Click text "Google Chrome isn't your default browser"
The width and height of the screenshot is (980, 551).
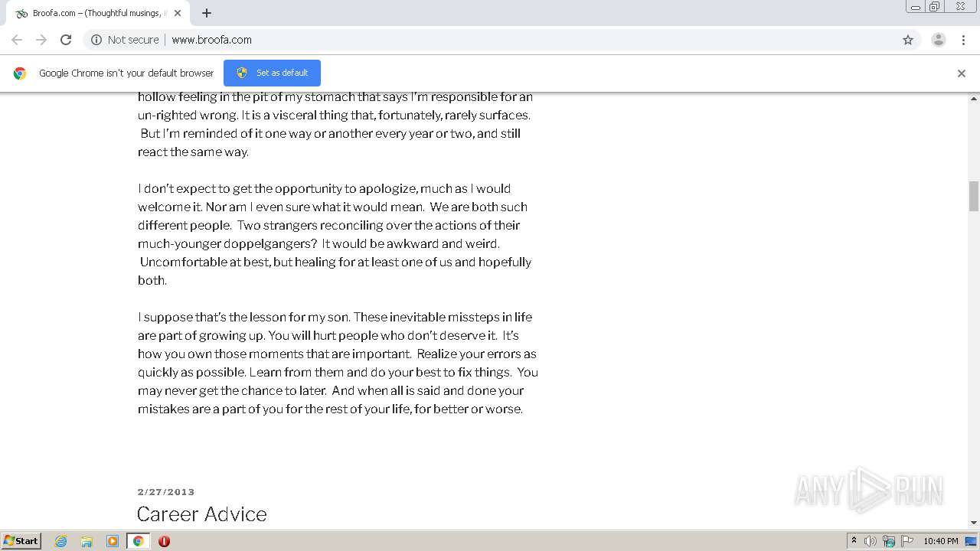pos(126,73)
